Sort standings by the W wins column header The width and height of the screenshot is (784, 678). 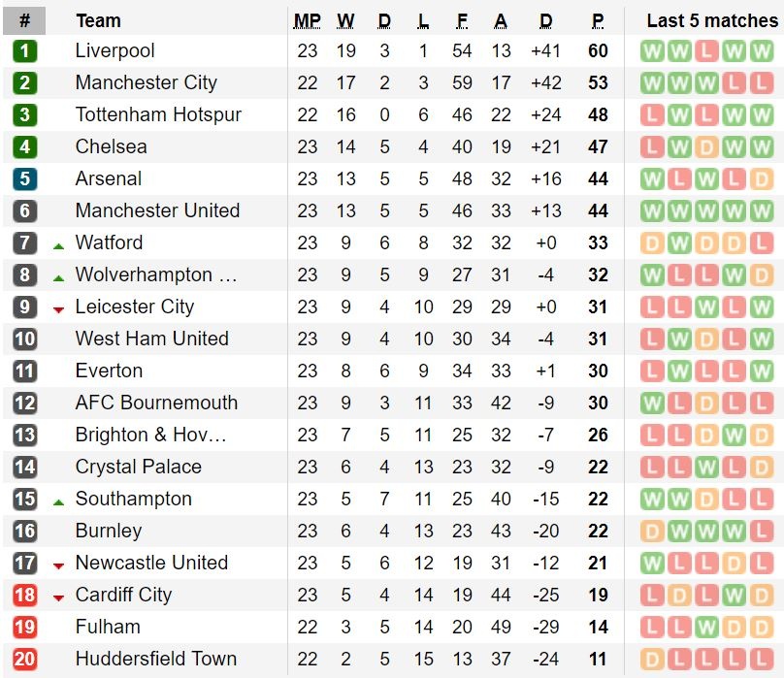[346, 20]
